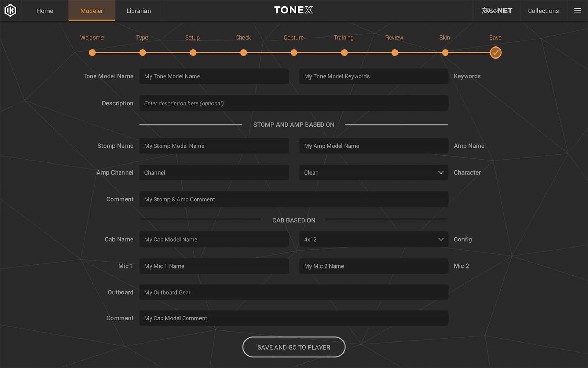Click the Cab Name input field
Image resolution: width=588 pixels, height=368 pixels.
coord(214,239)
